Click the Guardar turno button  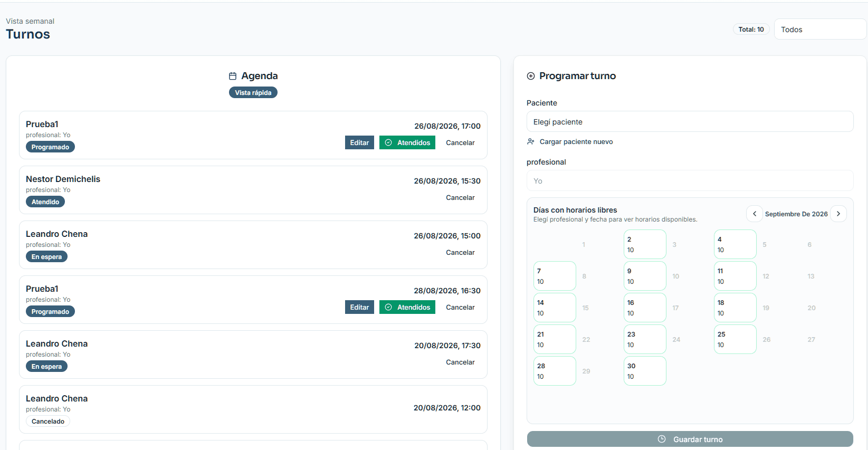pyautogui.click(x=690, y=439)
